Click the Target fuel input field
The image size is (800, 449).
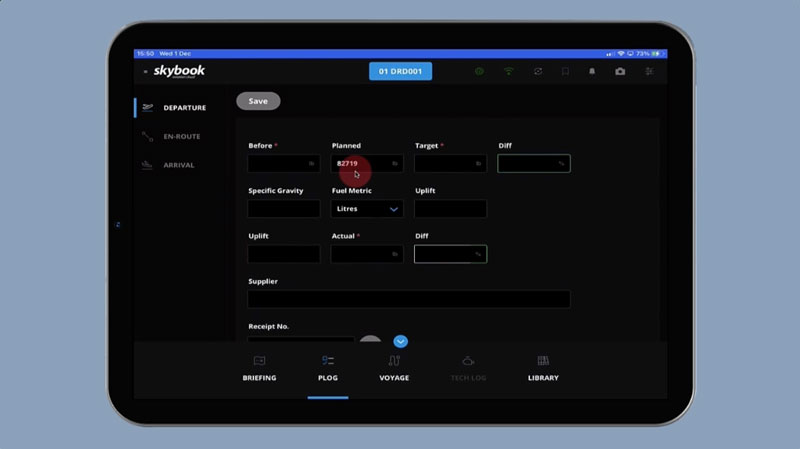pyautogui.click(x=450, y=163)
